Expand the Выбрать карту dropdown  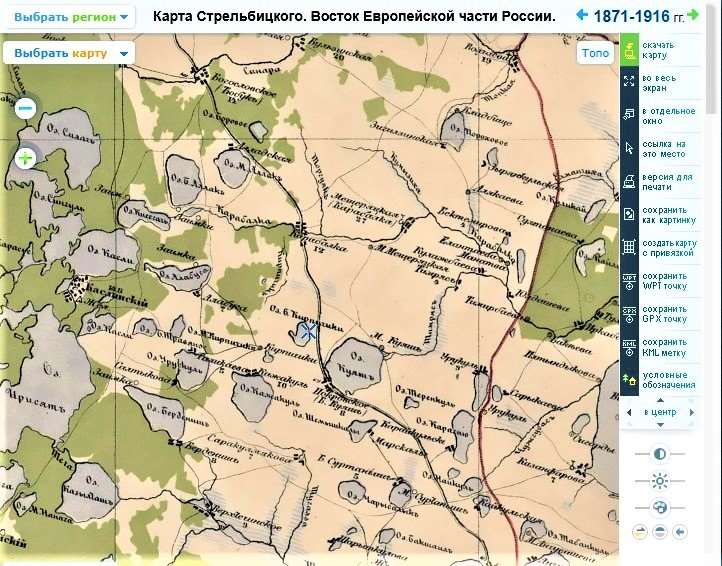[x=69, y=54]
